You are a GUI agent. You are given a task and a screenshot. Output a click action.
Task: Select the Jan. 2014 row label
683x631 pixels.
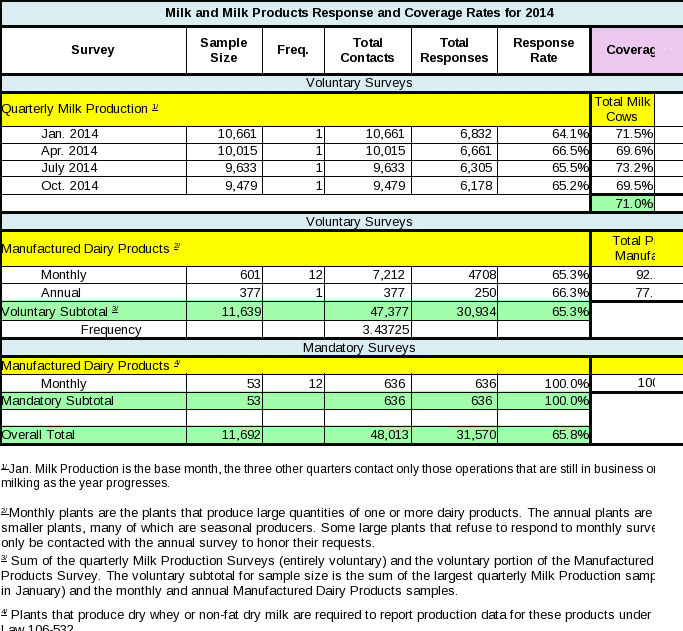click(x=69, y=133)
